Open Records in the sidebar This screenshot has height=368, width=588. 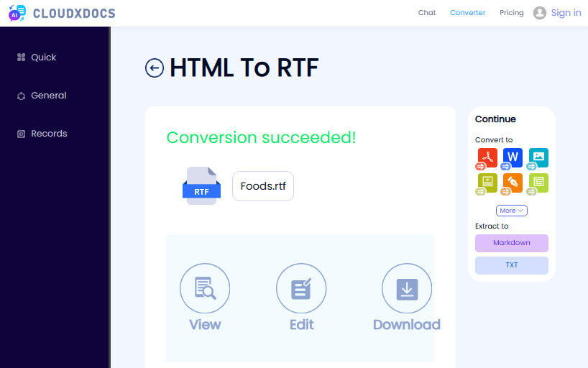[x=48, y=134]
